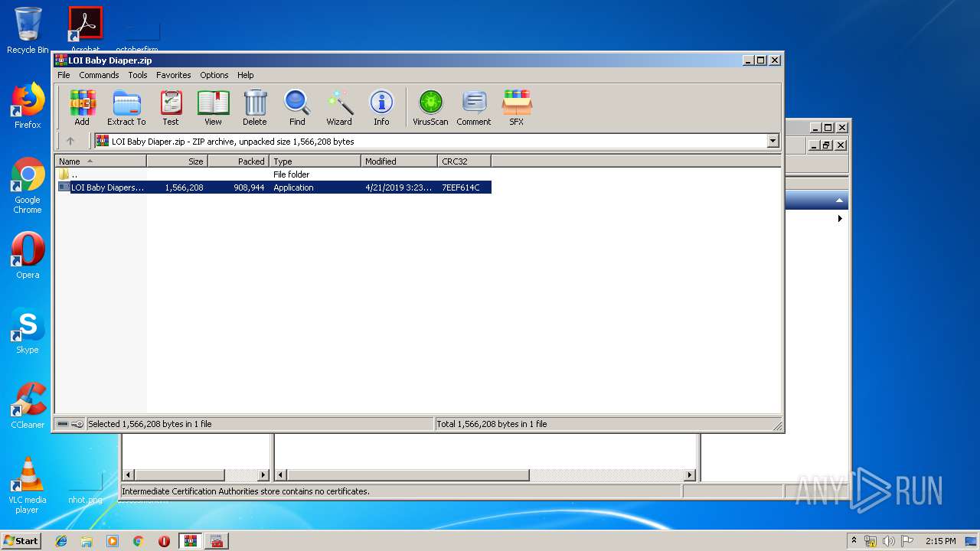This screenshot has width=980, height=551.
Task: Open the View toolbar icon
Action: pyautogui.click(x=213, y=108)
